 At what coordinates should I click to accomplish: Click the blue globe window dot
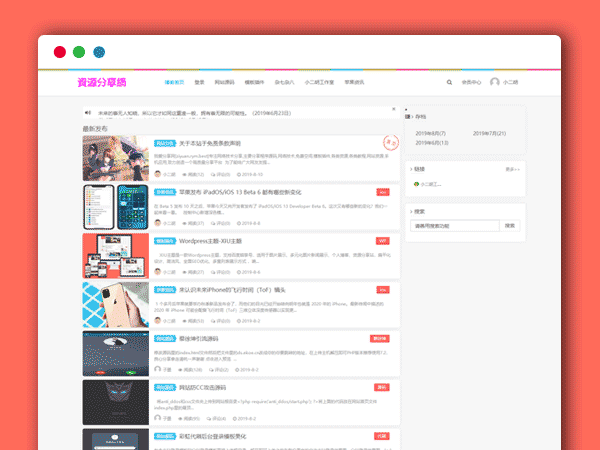tap(99, 51)
